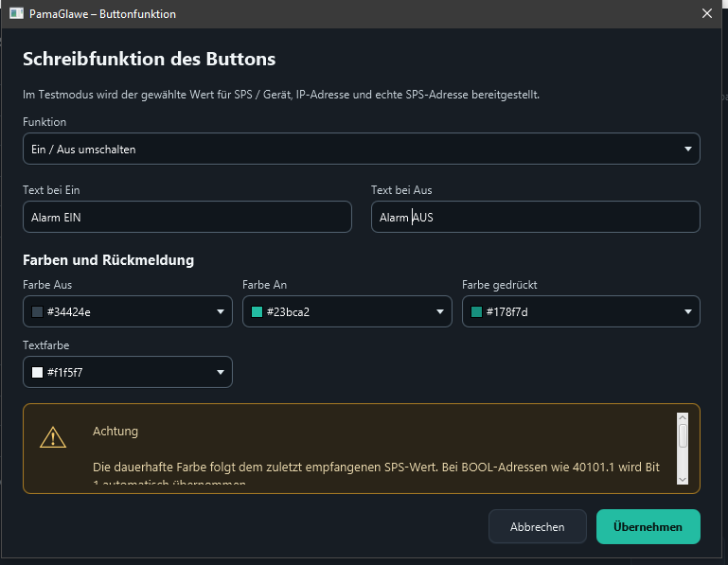The width and height of the screenshot is (728, 565).
Task: Open the Farbe Aus color dropdown
Action: click(128, 311)
